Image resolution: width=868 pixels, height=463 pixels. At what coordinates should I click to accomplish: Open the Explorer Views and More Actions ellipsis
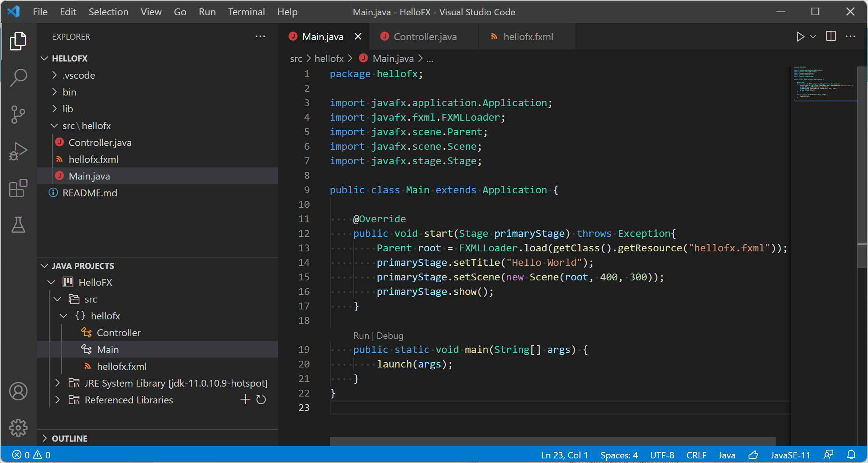260,37
